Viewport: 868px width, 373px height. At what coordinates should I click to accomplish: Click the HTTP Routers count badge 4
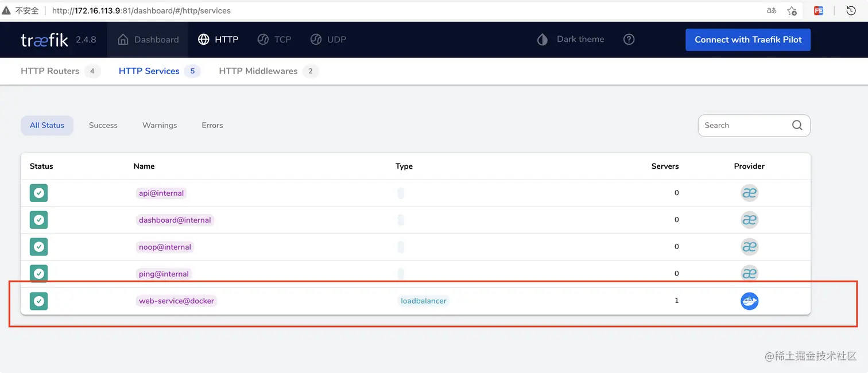(92, 71)
